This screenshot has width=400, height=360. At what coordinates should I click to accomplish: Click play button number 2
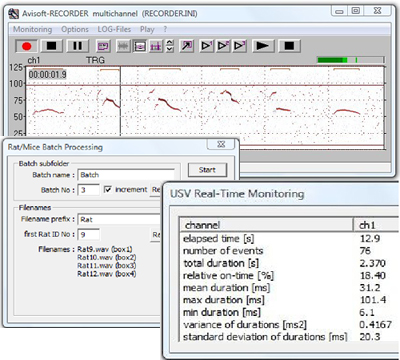click(x=223, y=46)
